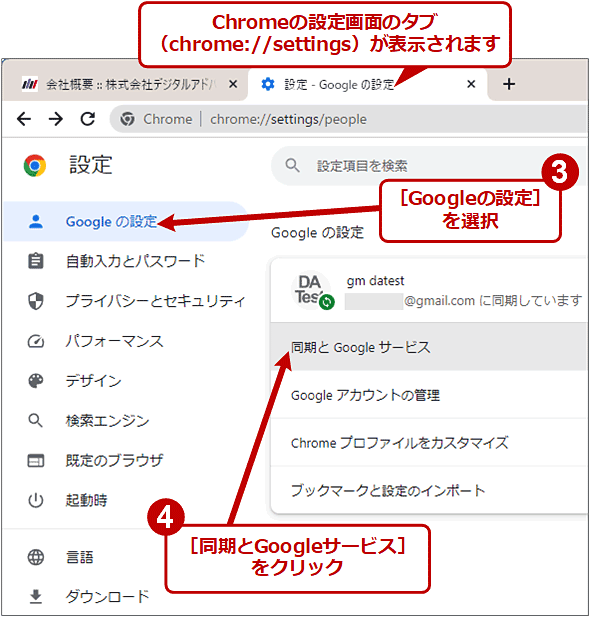Screen dimensions: 590x617
Task: Open パフォーマンス settings section
Action: (126, 341)
